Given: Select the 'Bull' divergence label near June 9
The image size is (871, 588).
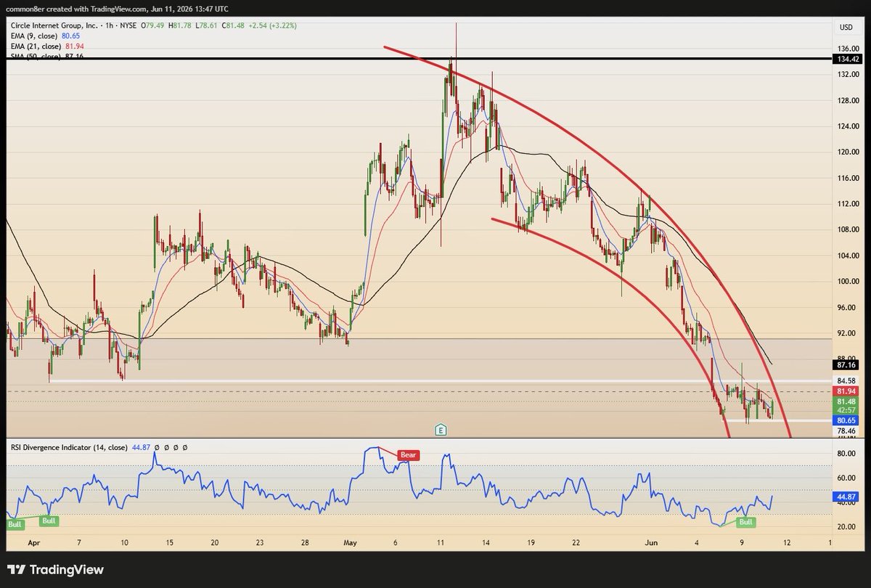Looking at the screenshot, I should pos(745,522).
